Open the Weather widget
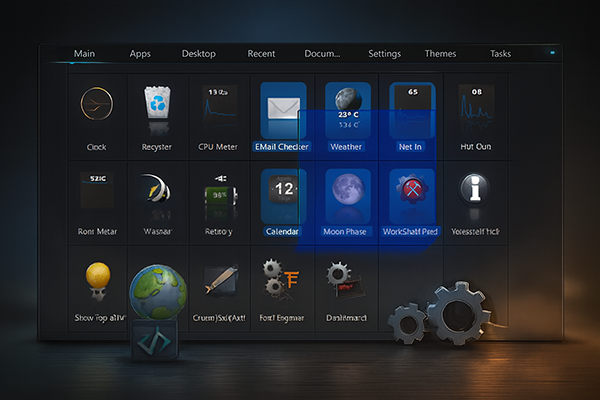Image resolution: width=600 pixels, height=400 pixels. coord(346,105)
